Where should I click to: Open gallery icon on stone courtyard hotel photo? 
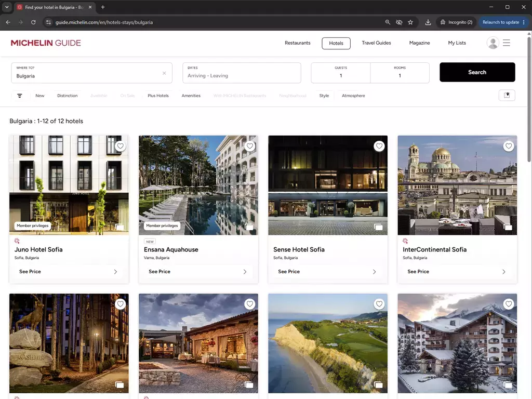click(249, 385)
